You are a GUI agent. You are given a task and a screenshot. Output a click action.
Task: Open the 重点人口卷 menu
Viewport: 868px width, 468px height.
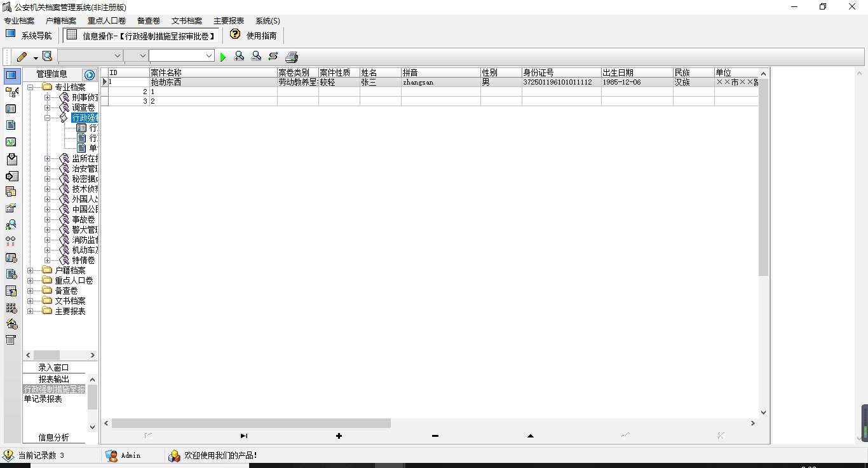click(x=107, y=21)
